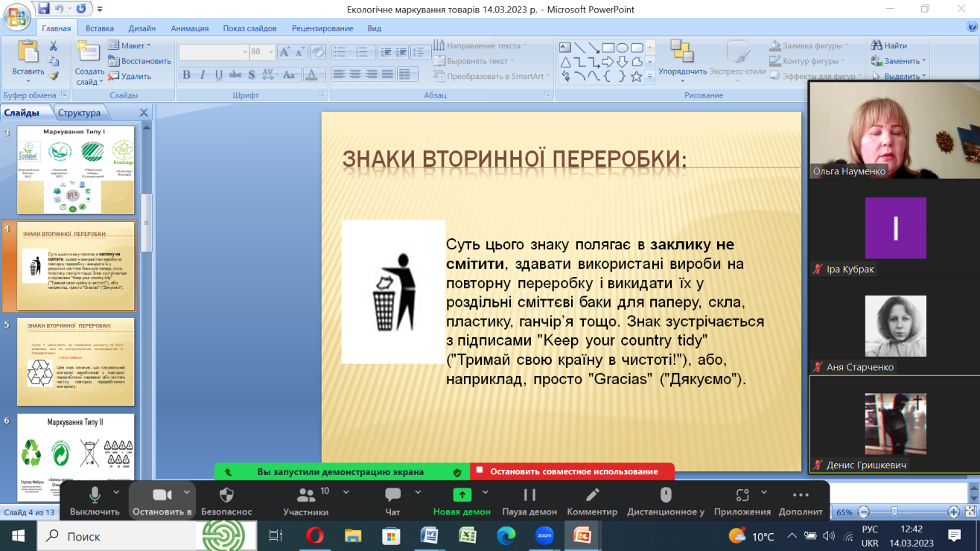The height and width of the screenshot is (551, 980).
Task: Select the star shape in gallery
Action: (636, 76)
